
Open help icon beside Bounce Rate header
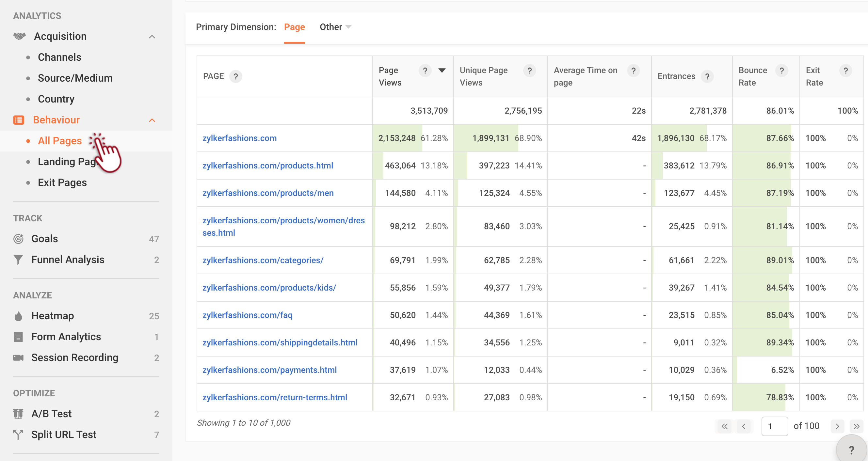781,71
